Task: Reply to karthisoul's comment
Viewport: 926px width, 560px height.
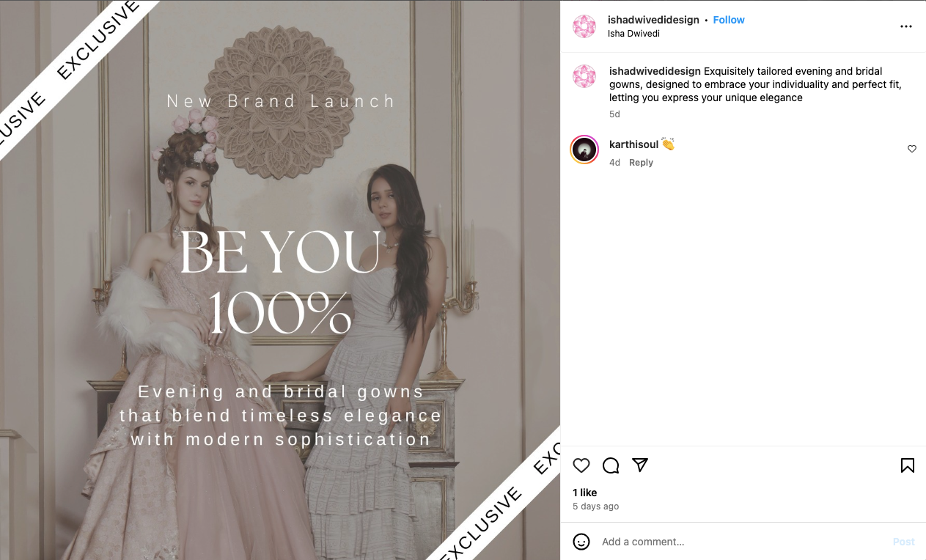Action: [x=641, y=163]
